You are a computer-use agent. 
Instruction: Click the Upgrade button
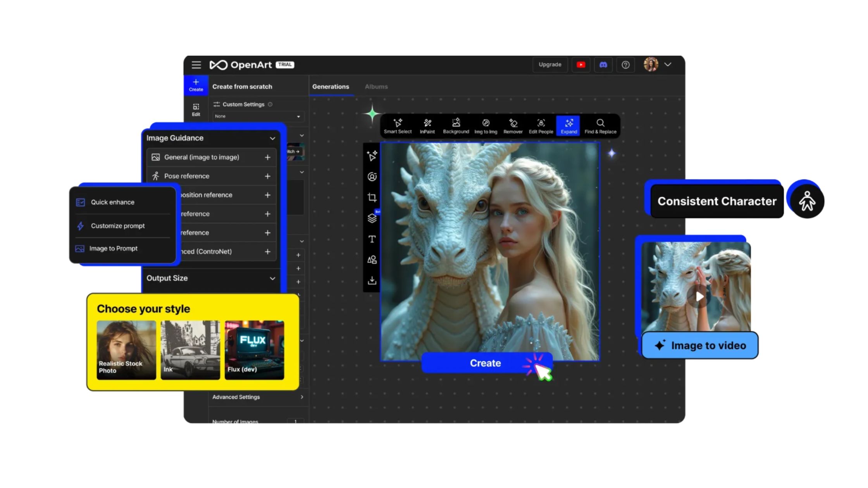click(550, 65)
